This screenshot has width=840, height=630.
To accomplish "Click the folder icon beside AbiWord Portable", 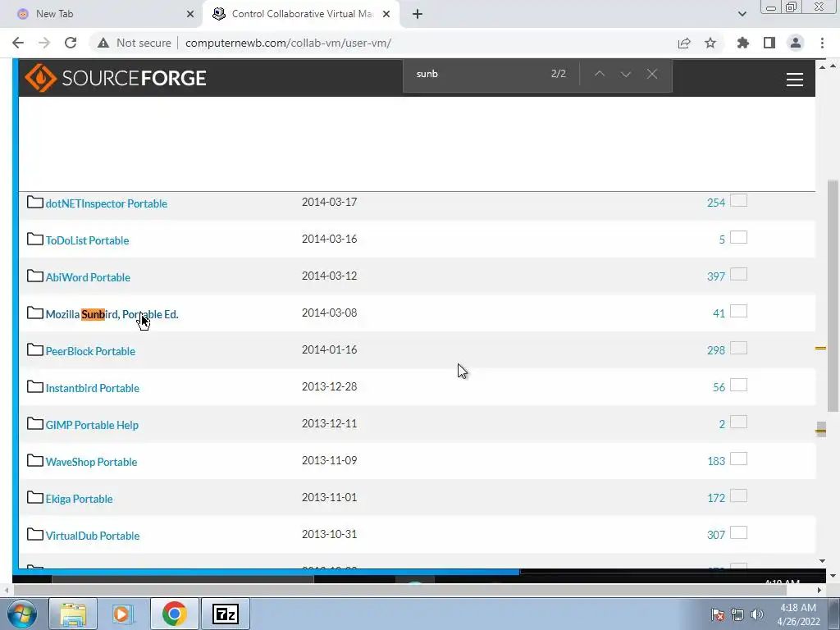I will (35, 276).
